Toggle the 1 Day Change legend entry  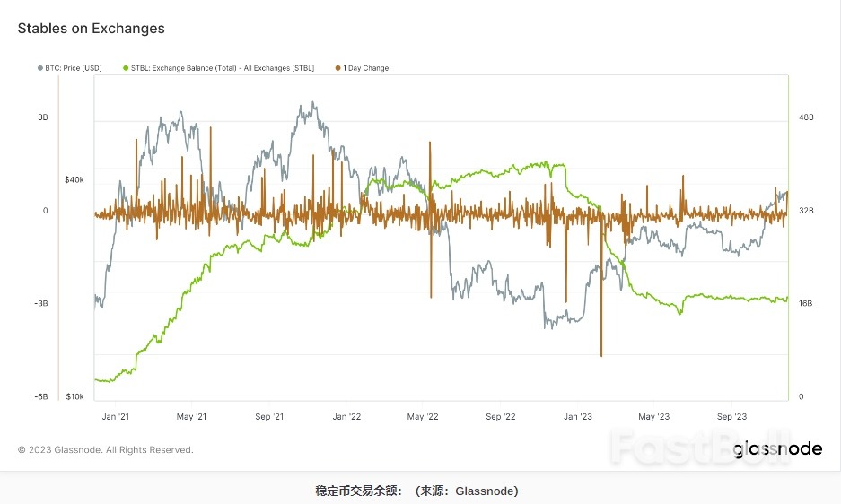[x=365, y=68]
